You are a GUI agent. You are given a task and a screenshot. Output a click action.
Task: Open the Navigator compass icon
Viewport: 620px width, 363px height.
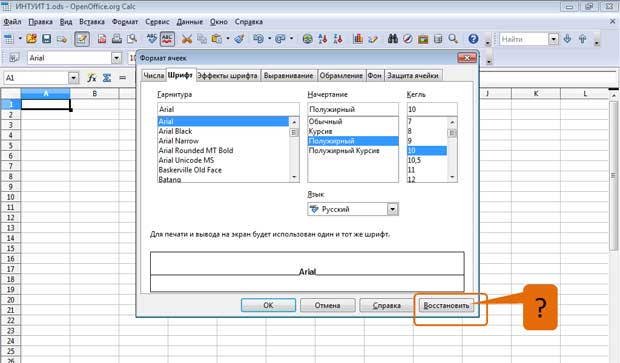click(408, 39)
